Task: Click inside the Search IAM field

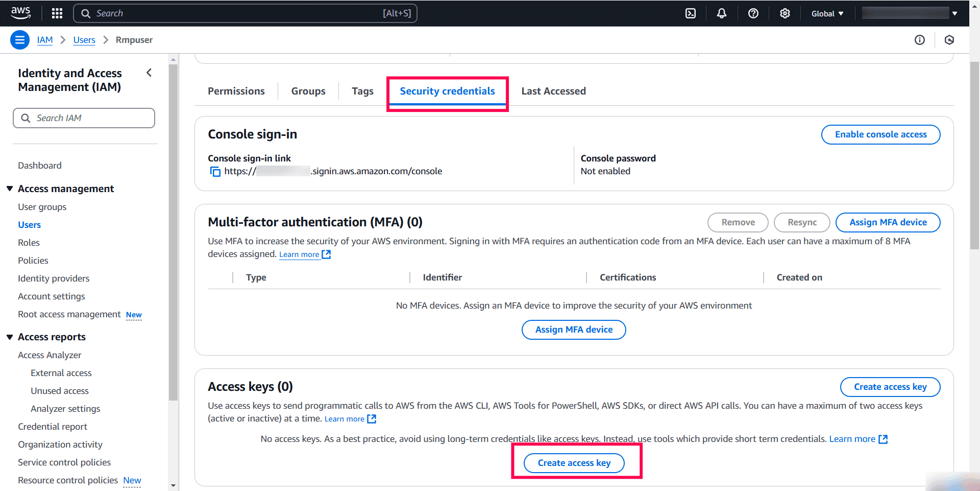Action: point(84,118)
